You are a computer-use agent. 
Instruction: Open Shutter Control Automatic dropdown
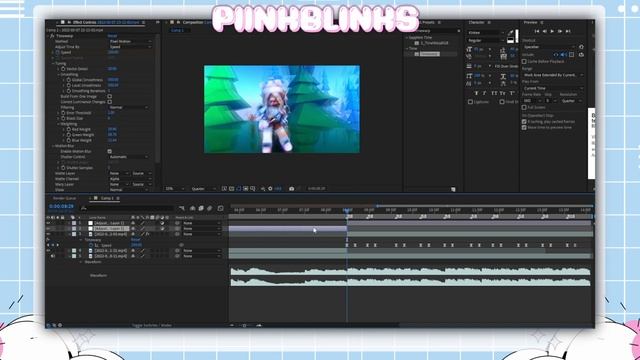(x=129, y=157)
